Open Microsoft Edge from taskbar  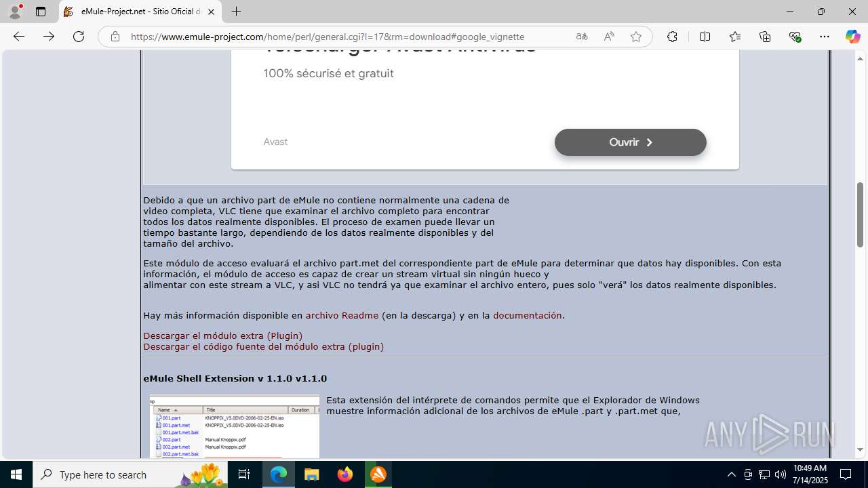[279, 474]
